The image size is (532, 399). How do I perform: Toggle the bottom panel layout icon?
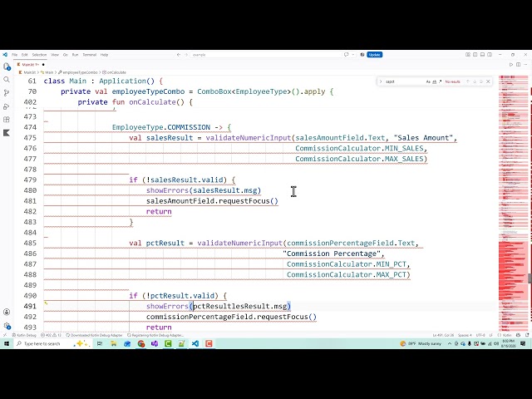482,55
